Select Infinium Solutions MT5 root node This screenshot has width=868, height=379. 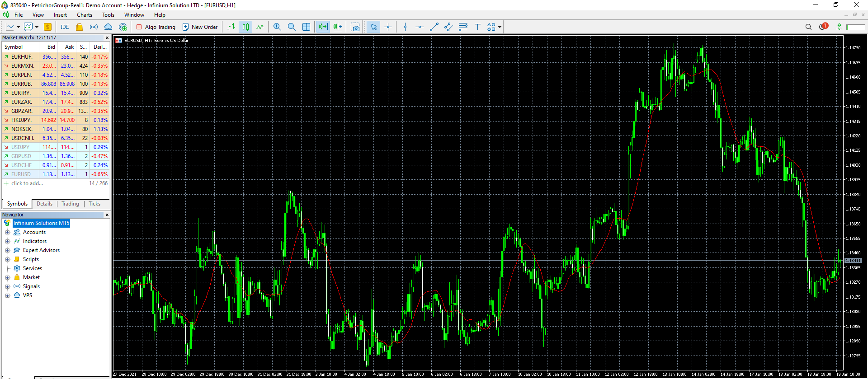41,223
